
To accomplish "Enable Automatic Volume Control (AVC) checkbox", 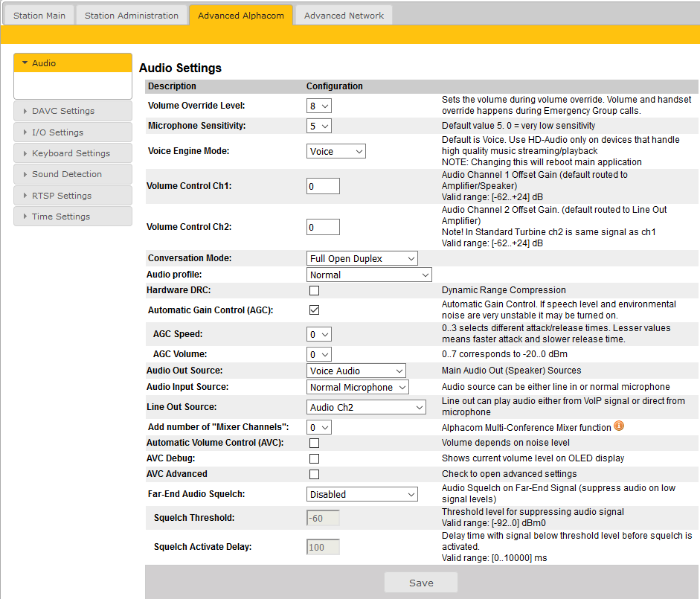I will click(x=314, y=443).
